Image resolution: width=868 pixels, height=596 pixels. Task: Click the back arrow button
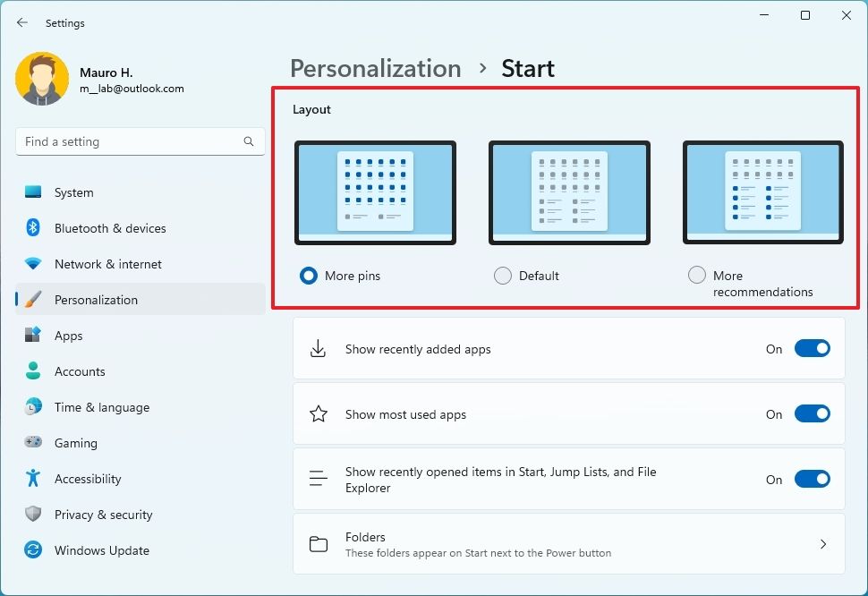point(22,22)
